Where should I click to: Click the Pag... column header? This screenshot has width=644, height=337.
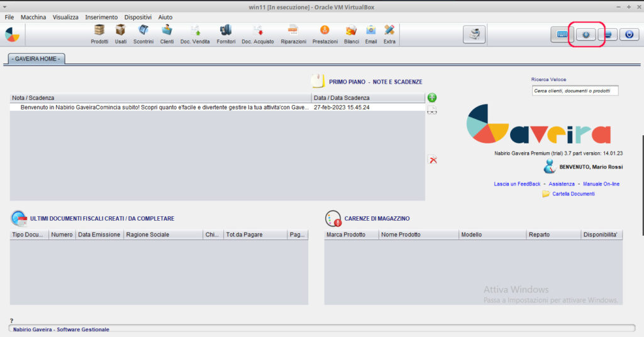(297, 235)
